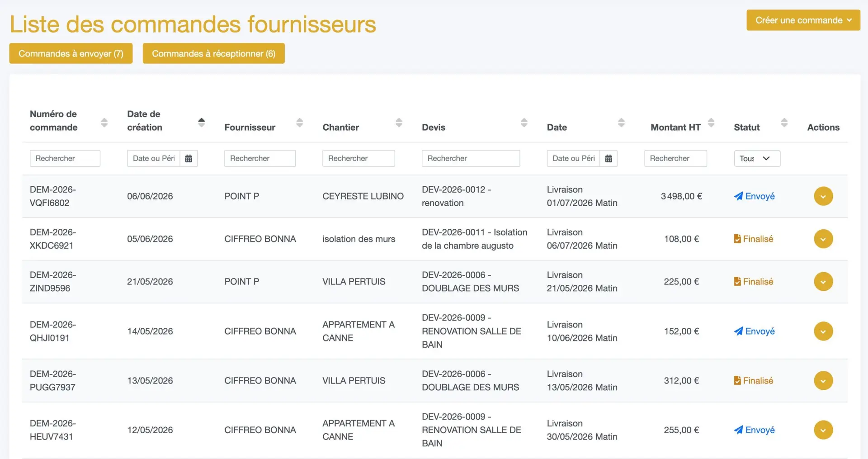Screen dimensions: 868x459
Task: Open actions menu for order DEM-2026-XKDC6921
Action: [x=823, y=239]
